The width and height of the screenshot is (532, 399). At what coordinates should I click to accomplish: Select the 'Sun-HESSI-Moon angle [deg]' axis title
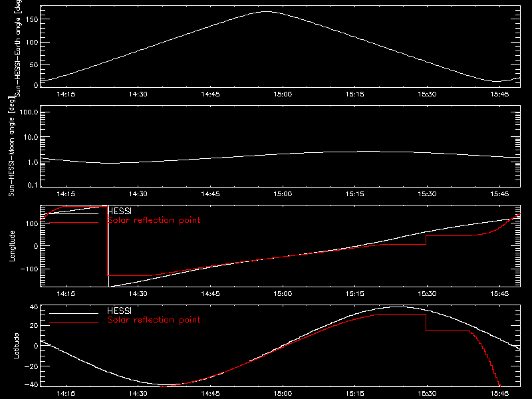pos(11,146)
